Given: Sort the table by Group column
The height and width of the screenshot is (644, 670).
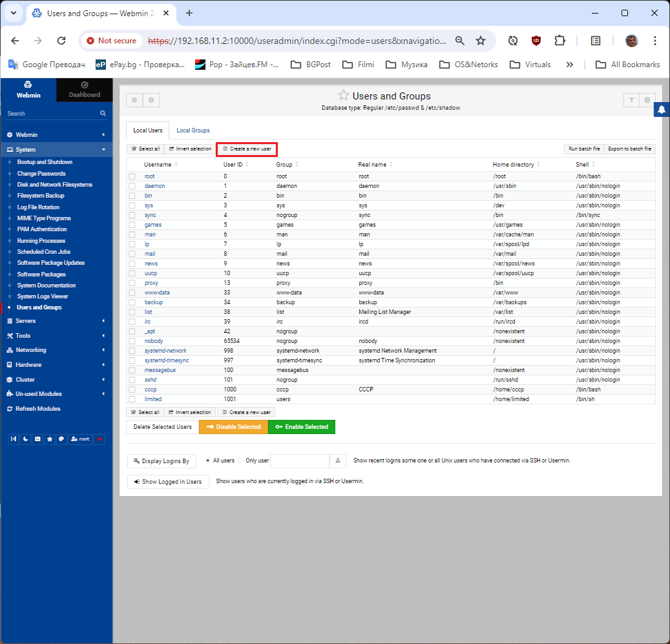Looking at the screenshot, I should click(x=287, y=165).
